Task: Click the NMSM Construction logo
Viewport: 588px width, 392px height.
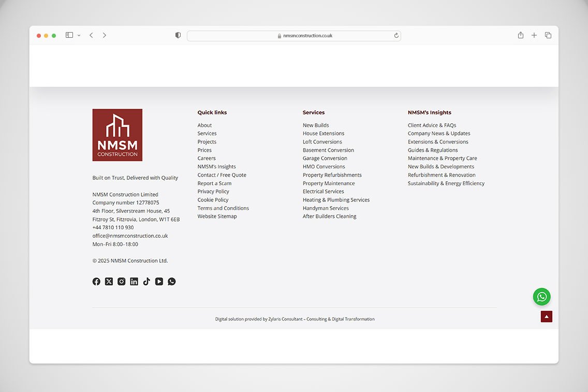Action: click(117, 135)
